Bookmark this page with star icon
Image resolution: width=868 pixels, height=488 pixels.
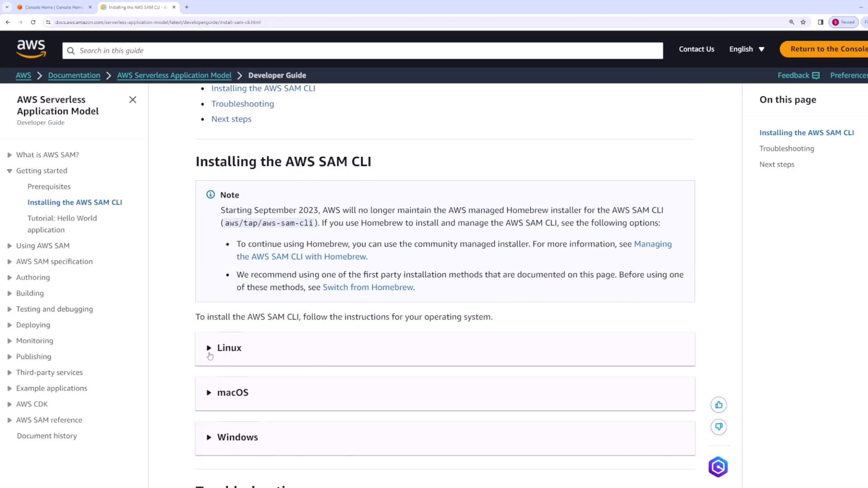click(803, 22)
